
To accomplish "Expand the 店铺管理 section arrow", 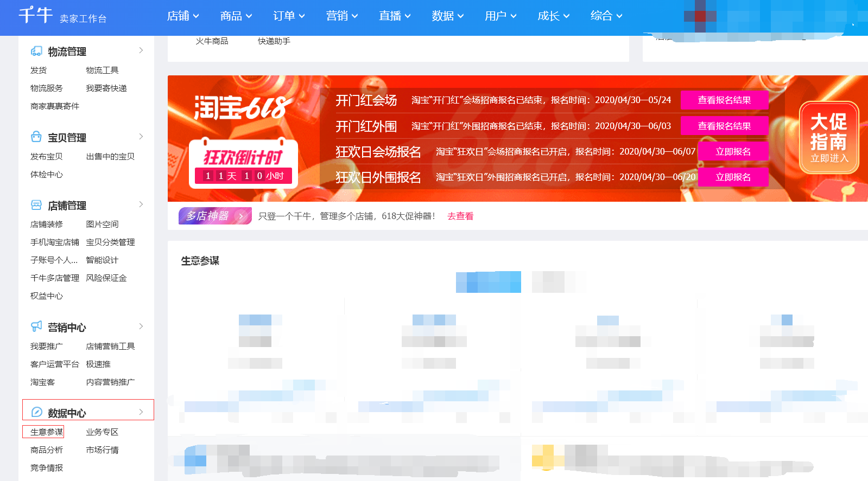I will click(x=141, y=204).
